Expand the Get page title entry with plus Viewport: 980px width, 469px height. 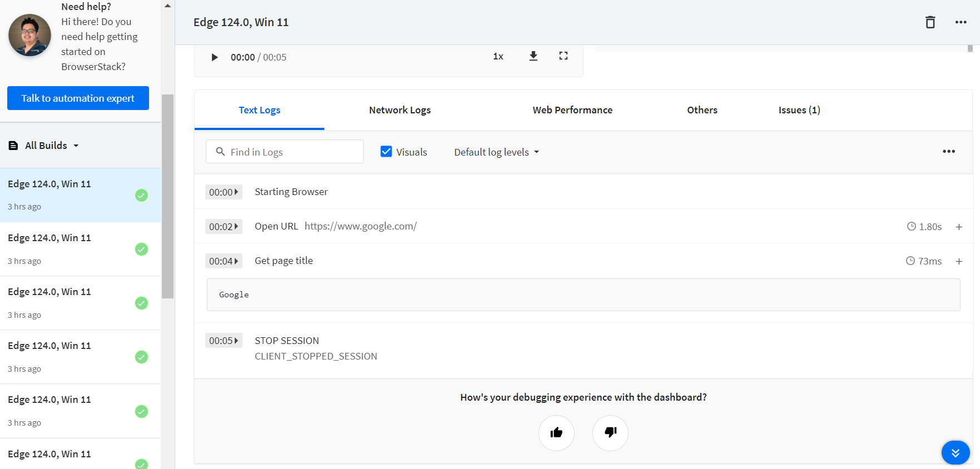[959, 261]
